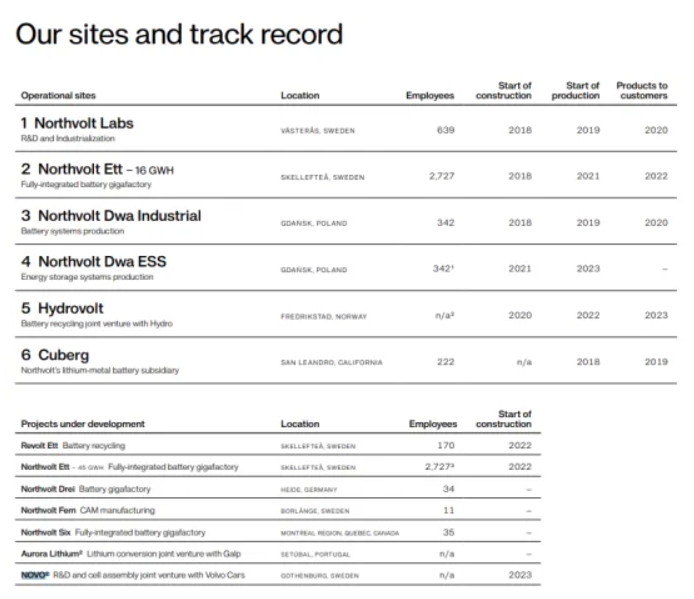Image resolution: width=694 pixels, height=599 pixels.
Task: Click 'R&D and Industrialization' subtitle
Action: click(x=68, y=139)
